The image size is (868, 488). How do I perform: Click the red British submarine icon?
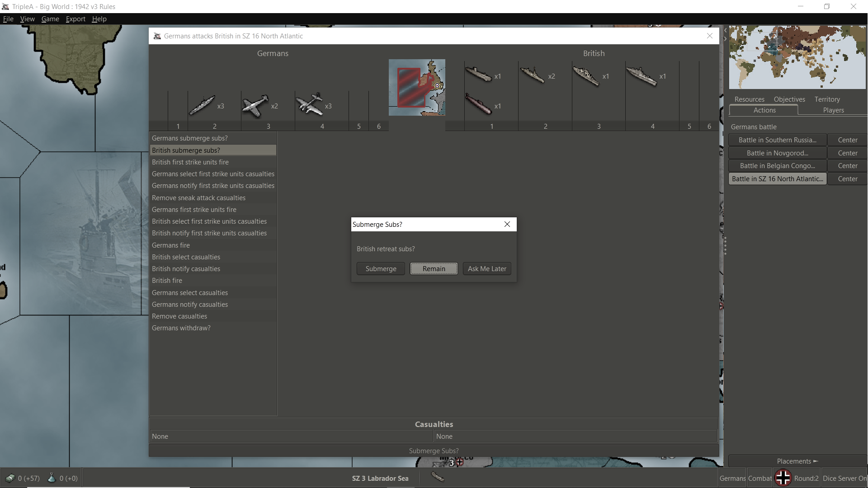coord(478,105)
